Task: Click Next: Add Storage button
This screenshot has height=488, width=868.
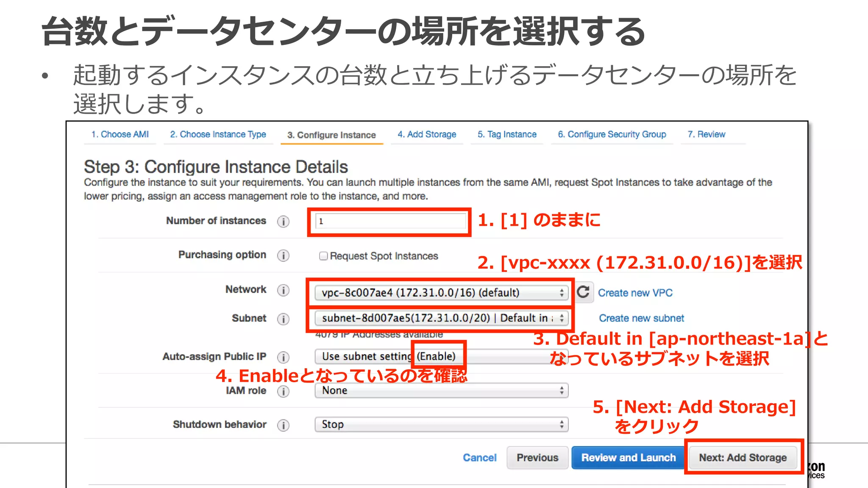Action: (x=743, y=457)
